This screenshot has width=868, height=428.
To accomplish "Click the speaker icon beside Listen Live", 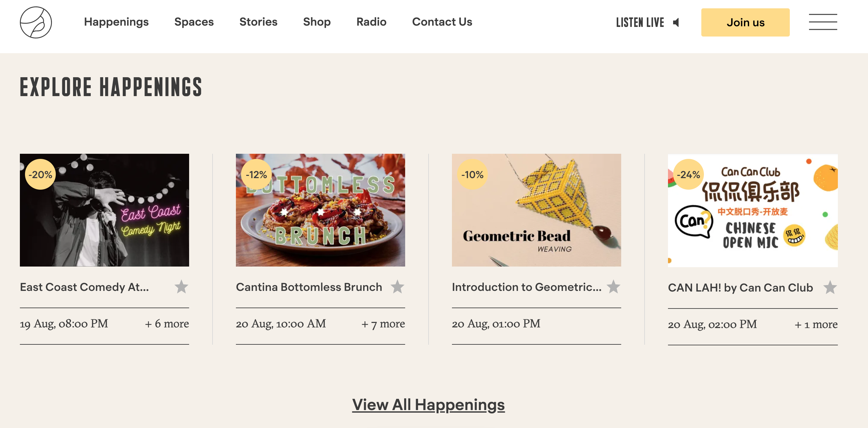I will (676, 22).
